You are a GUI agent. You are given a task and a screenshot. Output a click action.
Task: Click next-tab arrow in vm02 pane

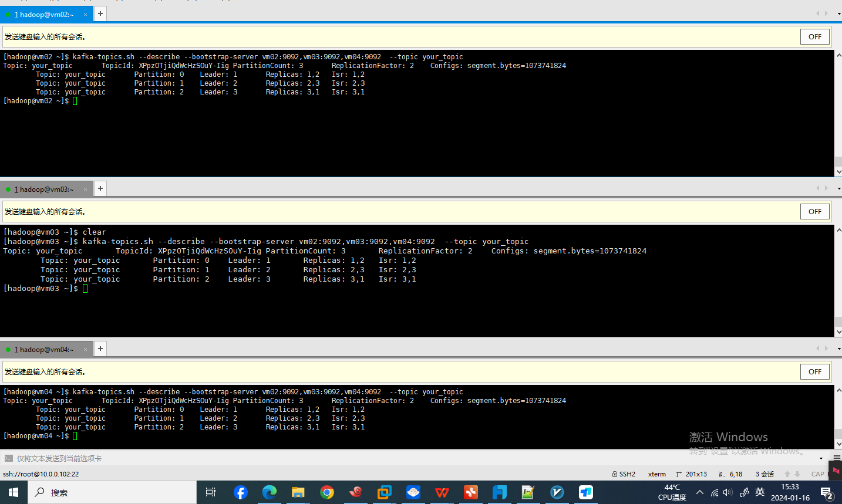click(x=826, y=13)
